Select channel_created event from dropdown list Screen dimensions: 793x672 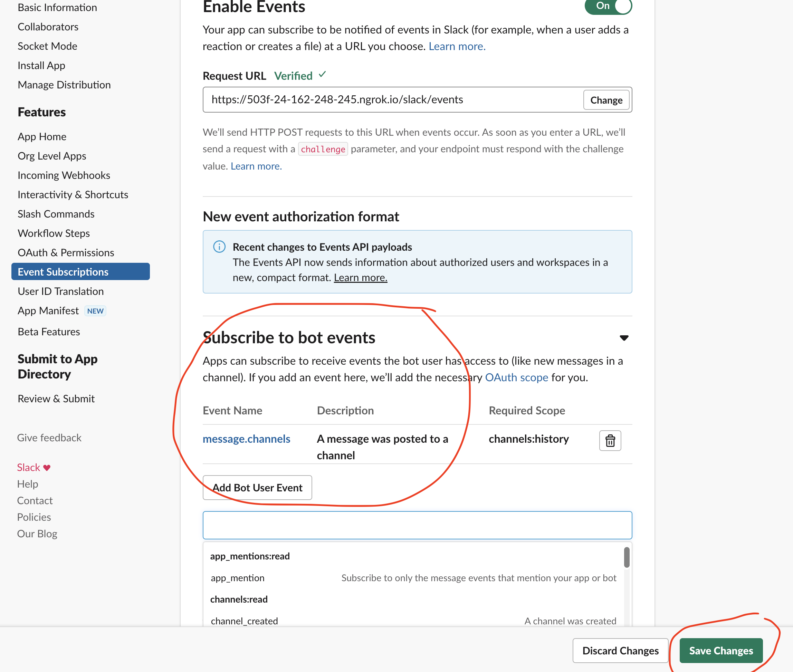pyautogui.click(x=413, y=621)
